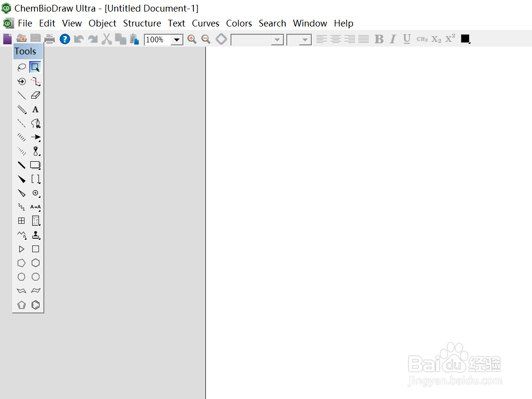Select the Mass Fragmentation tool
Screen dimensions: 532x399
(x=35, y=81)
